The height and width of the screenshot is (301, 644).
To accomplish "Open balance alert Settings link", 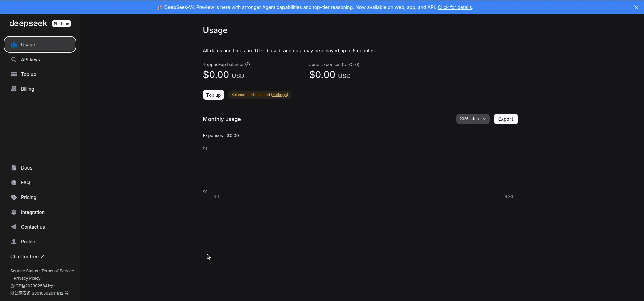I will tap(279, 95).
